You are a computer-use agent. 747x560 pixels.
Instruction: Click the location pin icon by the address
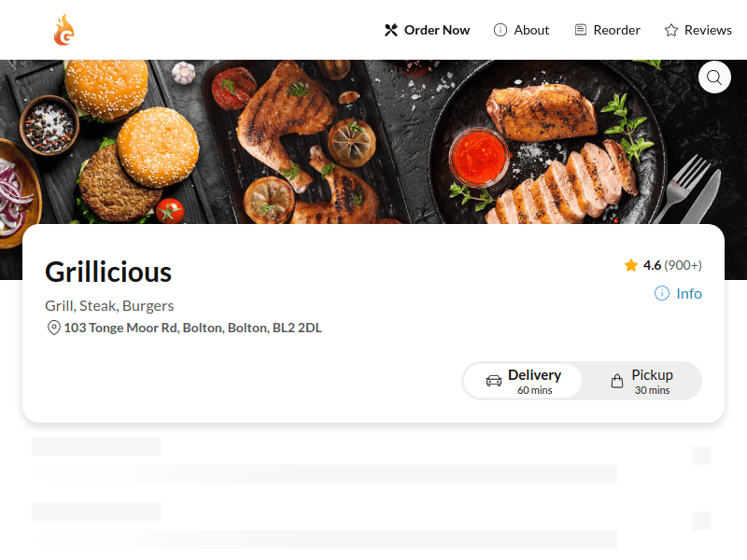(52, 328)
